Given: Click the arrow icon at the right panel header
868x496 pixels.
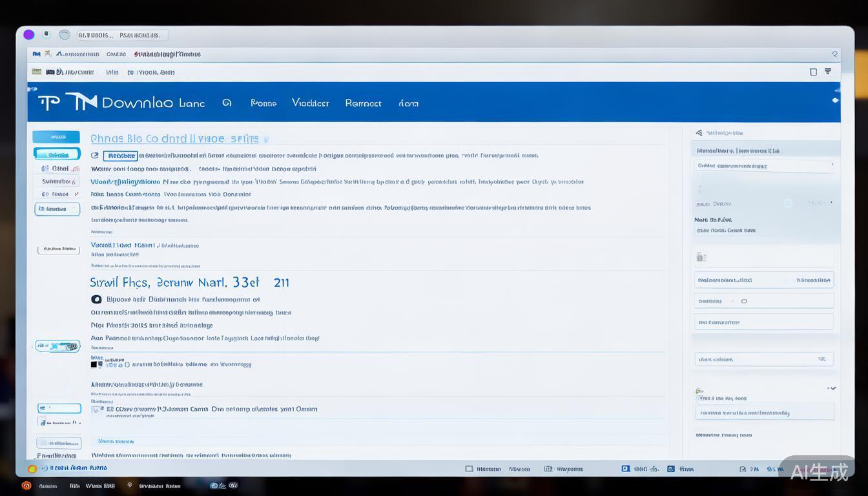Looking at the screenshot, I should coord(699,133).
